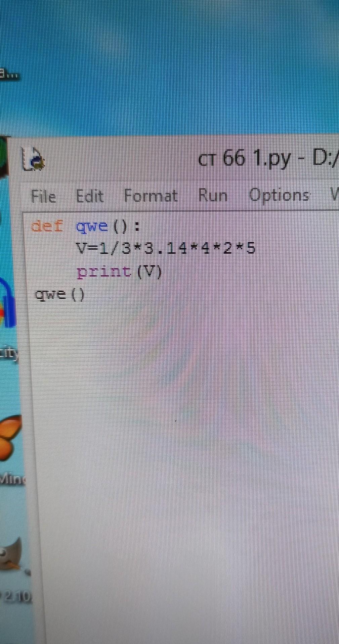Open the Format menu
Screen dimensions: 339x644
tap(151, 195)
